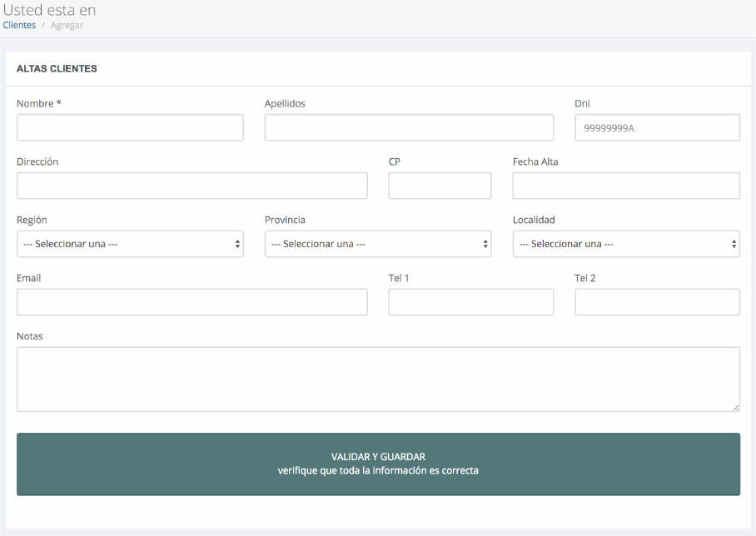
Task: Focus the Tel 1 phone field
Action: 470,302
